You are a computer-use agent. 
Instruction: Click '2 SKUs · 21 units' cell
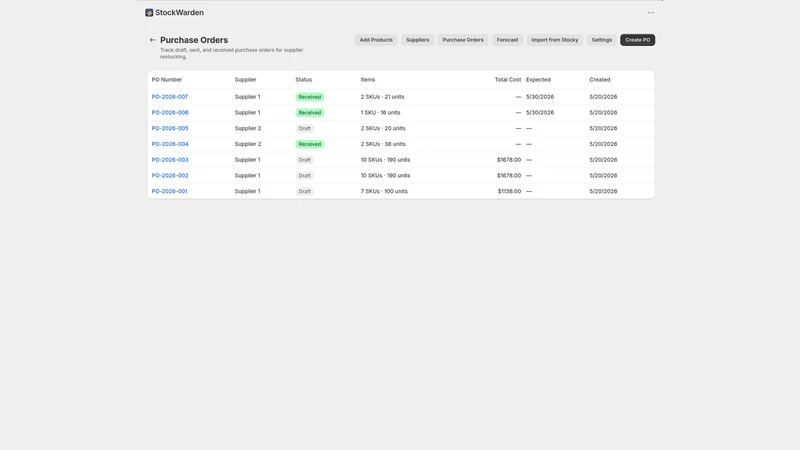(x=382, y=97)
